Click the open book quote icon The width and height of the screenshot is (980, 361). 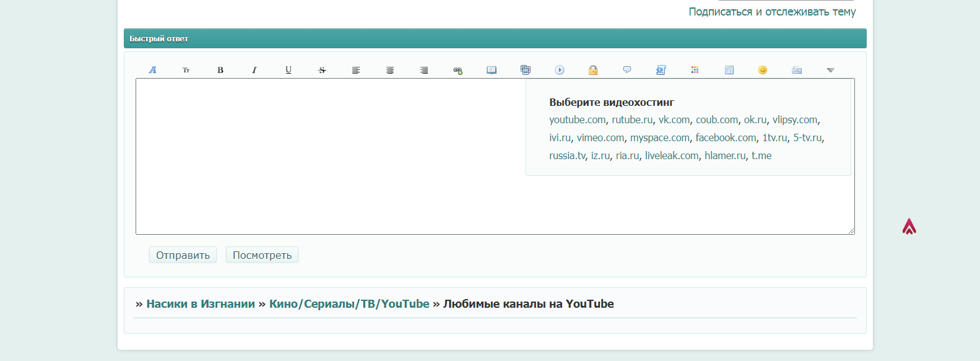[492, 70]
